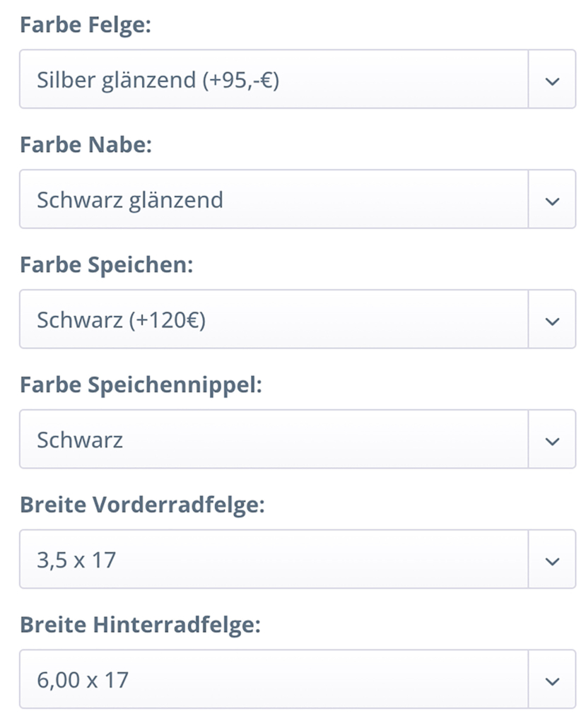The width and height of the screenshot is (586, 728).
Task: Click the chevron arrow for Farbe Nabe
Action: coord(552,200)
